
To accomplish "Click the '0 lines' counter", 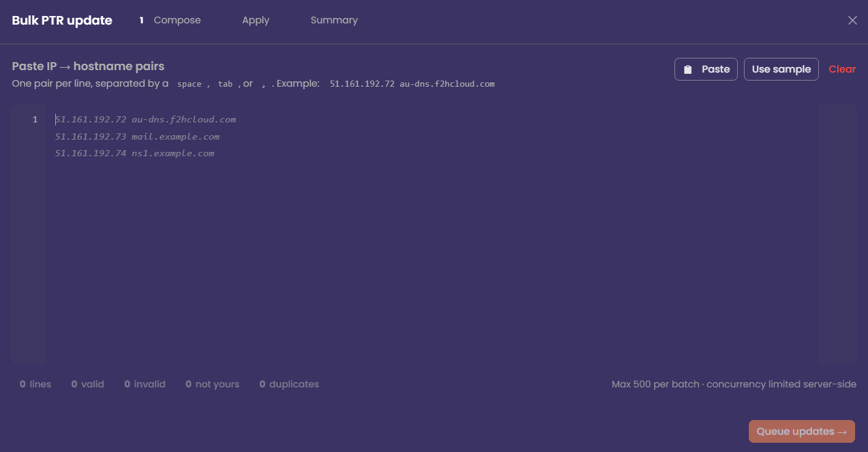I will pos(36,384).
